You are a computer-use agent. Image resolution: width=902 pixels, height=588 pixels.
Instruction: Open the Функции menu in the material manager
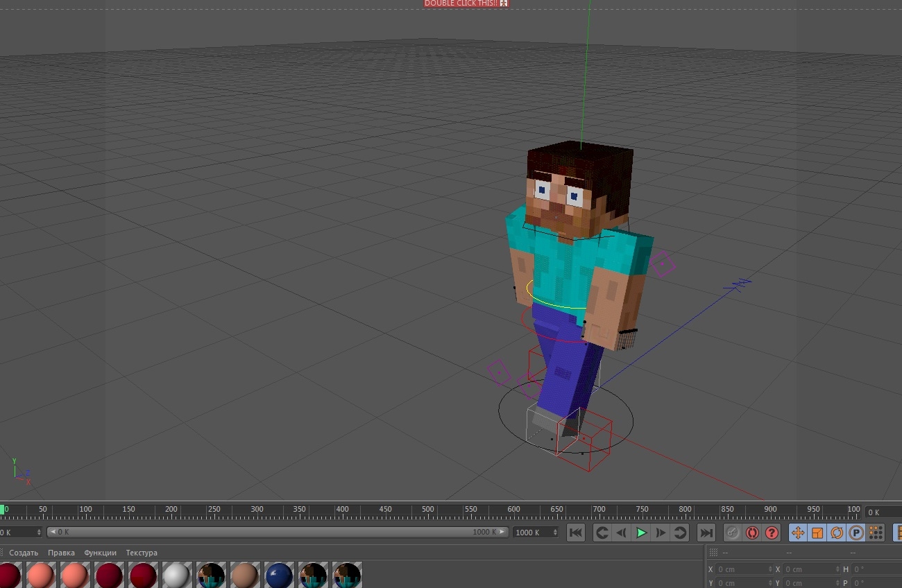(x=100, y=553)
